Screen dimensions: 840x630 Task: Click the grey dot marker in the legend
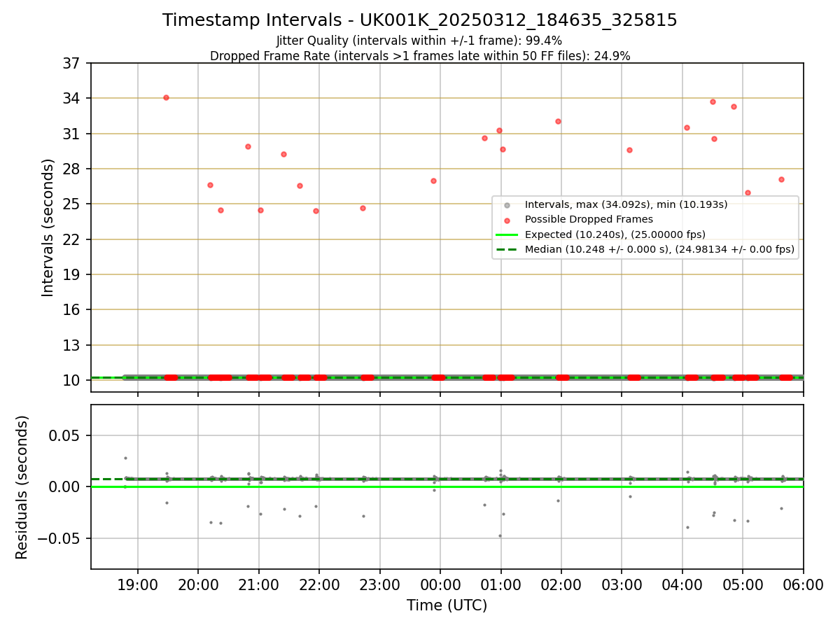[x=507, y=205]
